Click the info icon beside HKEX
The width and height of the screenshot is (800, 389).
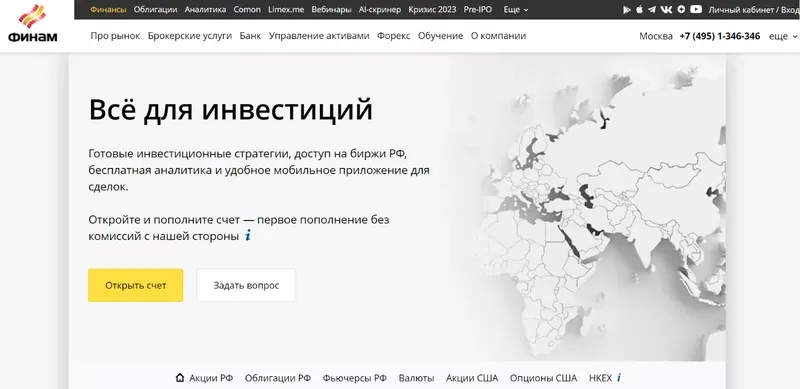point(619,378)
